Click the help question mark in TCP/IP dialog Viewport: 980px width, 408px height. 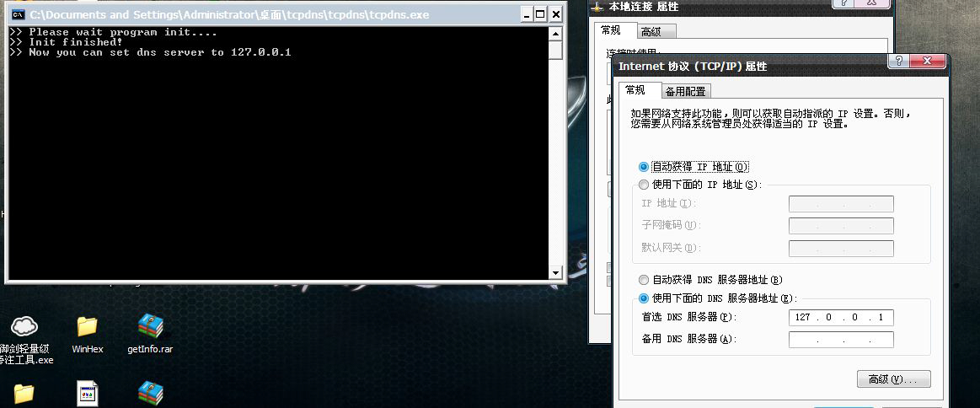pos(898,62)
